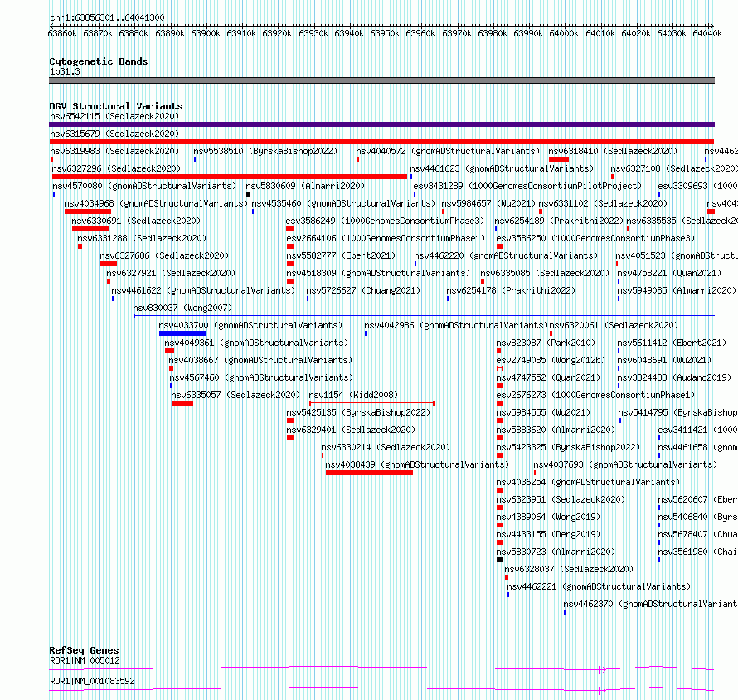This screenshot has height=700, width=738.
Task: Select the nsv4433155 (Deng2019) label
Action: click(x=548, y=534)
